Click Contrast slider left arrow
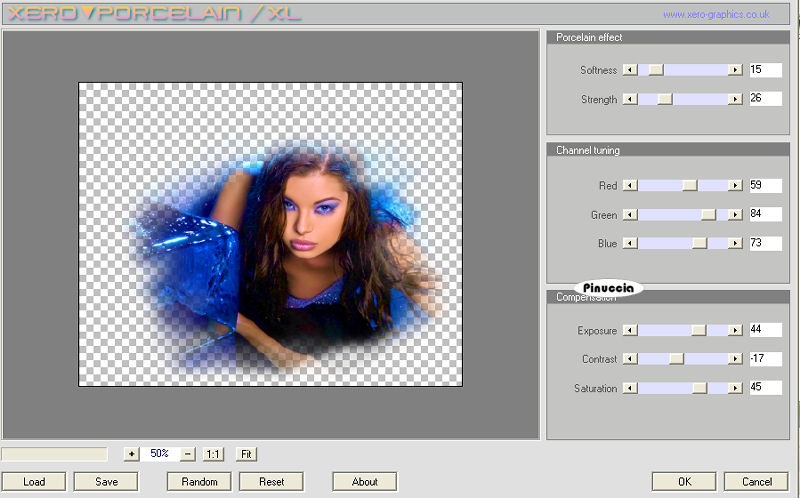The height and width of the screenshot is (498, 800). click(630, 359)
